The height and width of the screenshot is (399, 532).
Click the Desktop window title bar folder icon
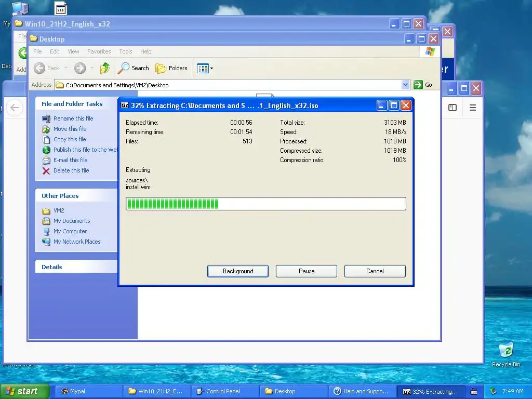[33, 38]
